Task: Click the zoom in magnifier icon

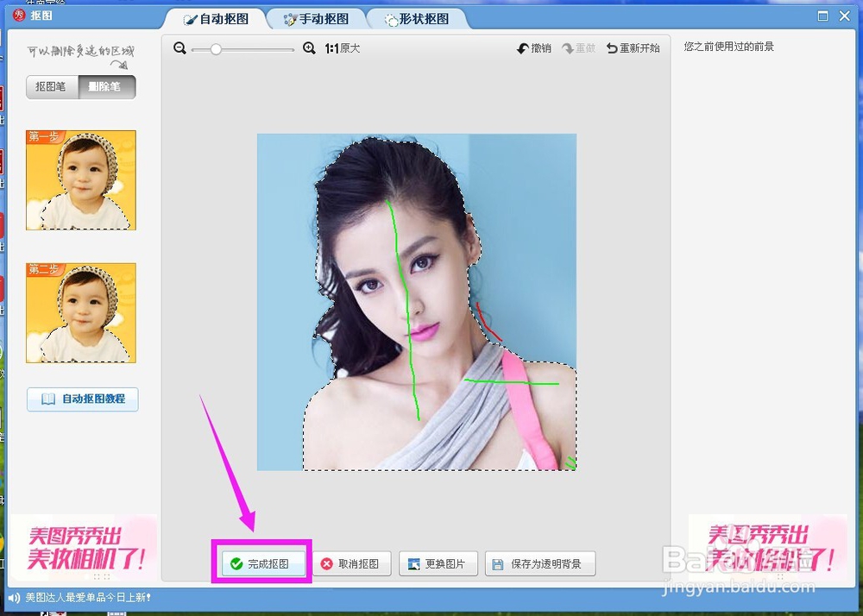Action: (x=310, y=48)
